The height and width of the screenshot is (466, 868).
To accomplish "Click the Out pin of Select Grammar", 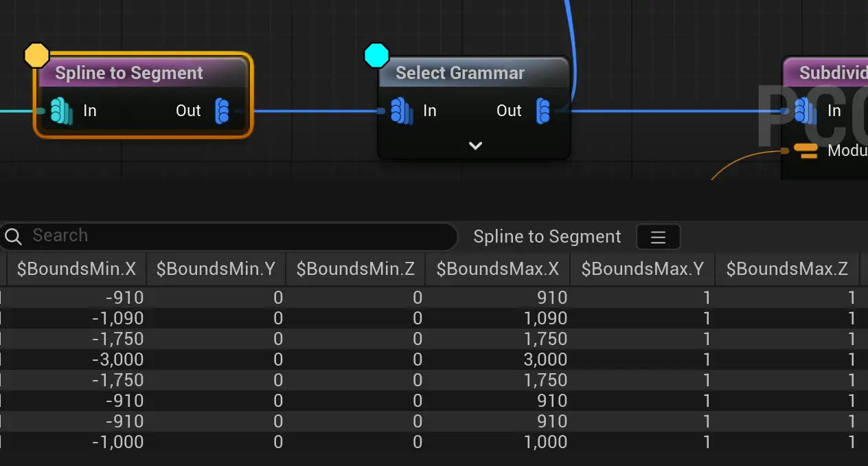I will click(543, 111).
